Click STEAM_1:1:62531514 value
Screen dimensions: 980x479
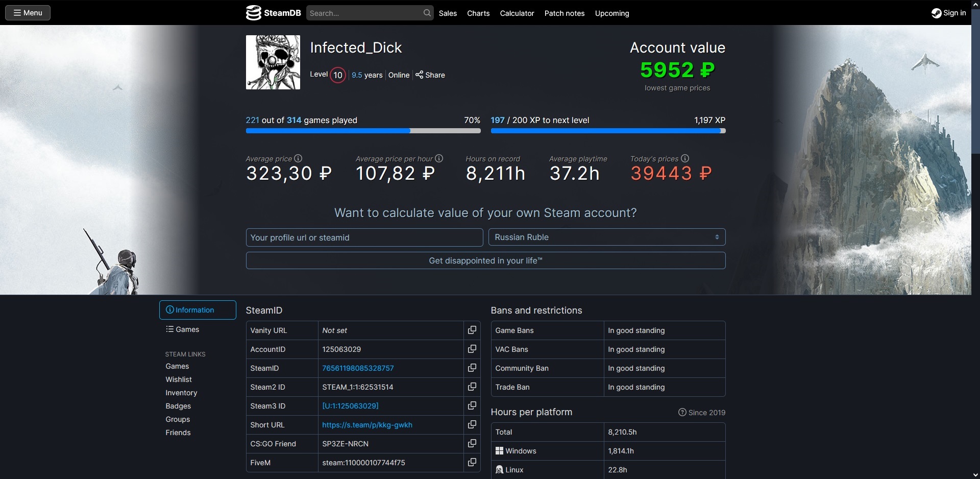(358, 387)
